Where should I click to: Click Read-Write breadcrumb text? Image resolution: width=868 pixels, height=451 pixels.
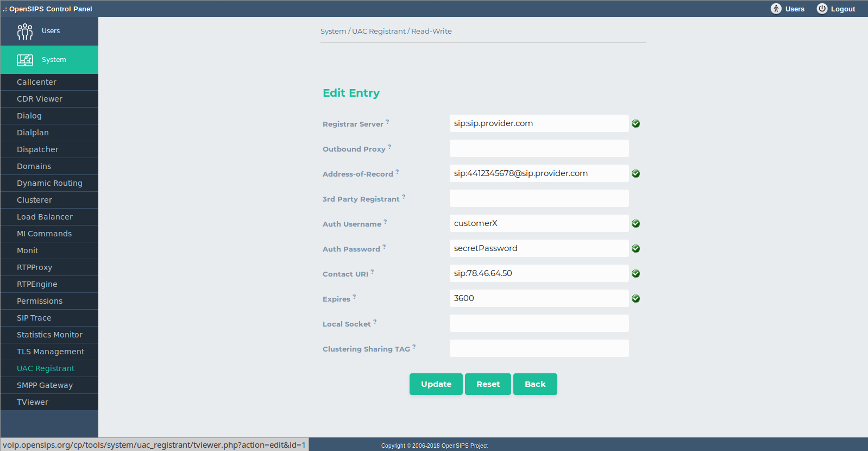431,32
